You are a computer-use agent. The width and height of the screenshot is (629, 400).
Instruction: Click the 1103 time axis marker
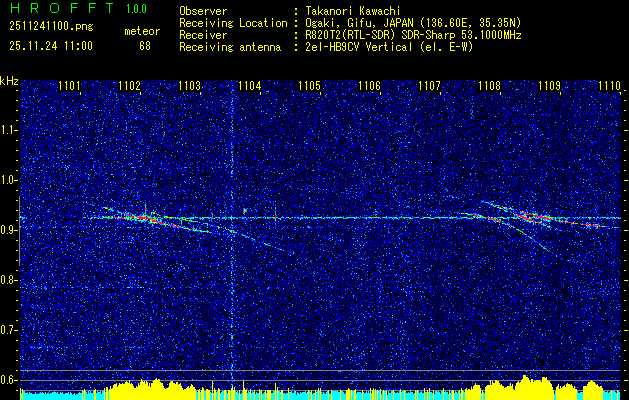189,85
